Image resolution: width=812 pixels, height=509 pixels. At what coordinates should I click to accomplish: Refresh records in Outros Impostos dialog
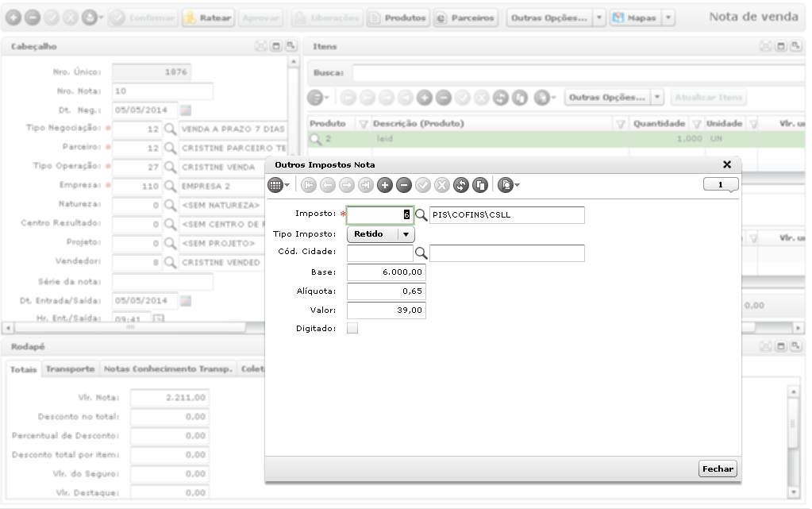pyautogui.click(x=461, y=185)
